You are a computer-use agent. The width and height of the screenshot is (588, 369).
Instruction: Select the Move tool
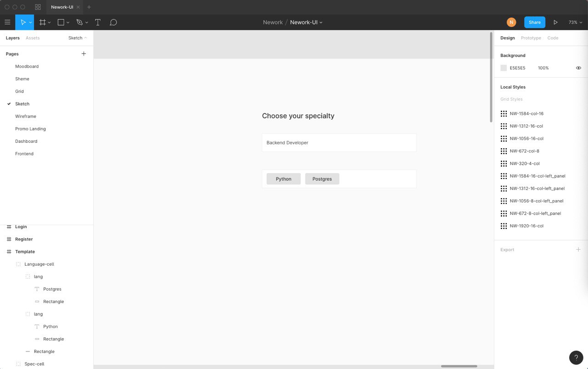[x=23, y=22]
